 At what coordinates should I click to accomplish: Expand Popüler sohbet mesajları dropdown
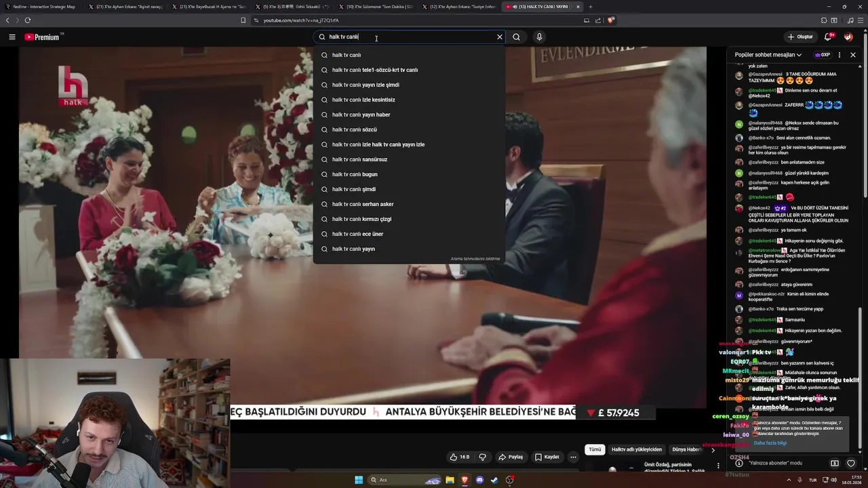(768, 55)
